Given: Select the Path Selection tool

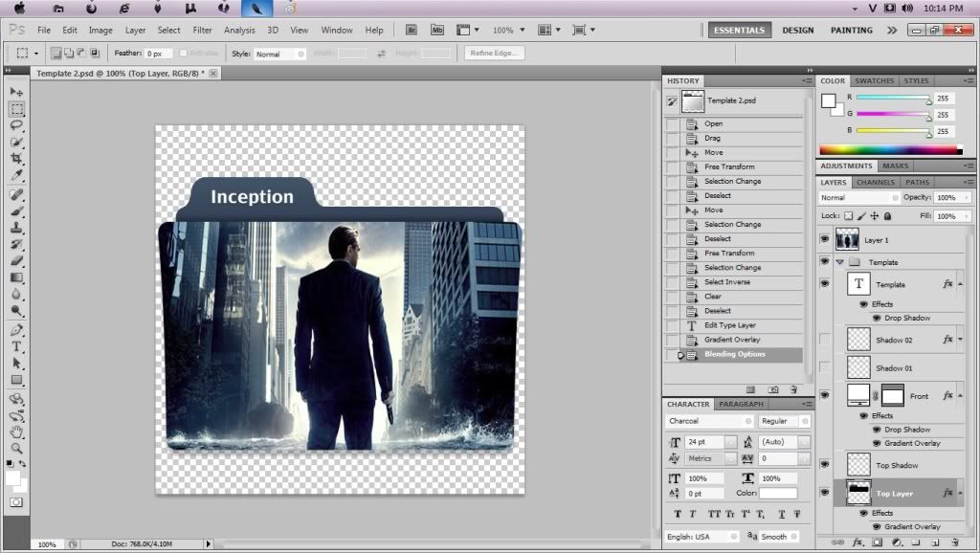Looking at the screenshot, I should [16, 363].
